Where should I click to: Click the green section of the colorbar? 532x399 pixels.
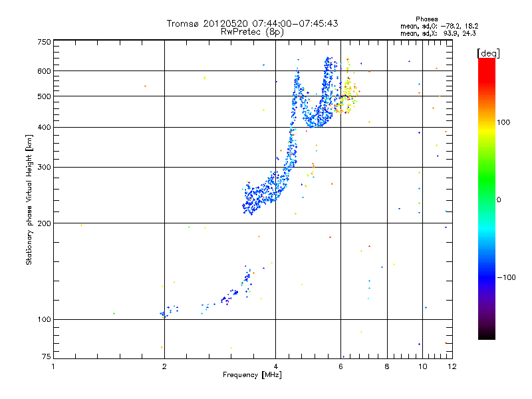[x=487, y=180]
